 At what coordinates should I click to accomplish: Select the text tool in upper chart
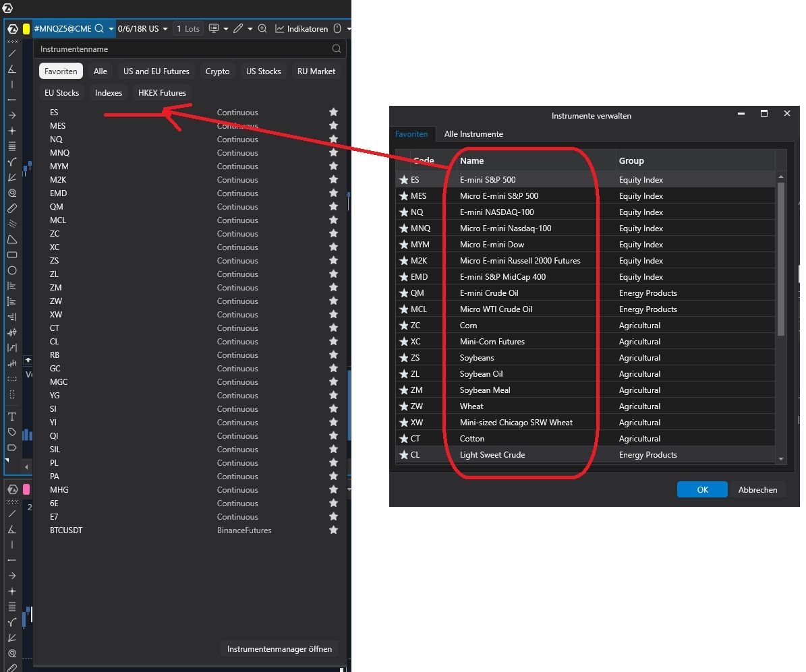[12, 417]
